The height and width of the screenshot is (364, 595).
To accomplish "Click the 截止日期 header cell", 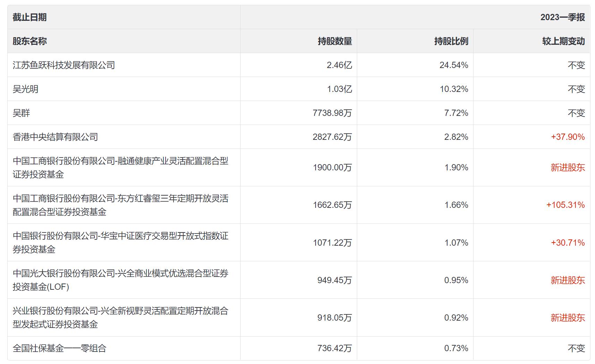I will pos(30,17).
